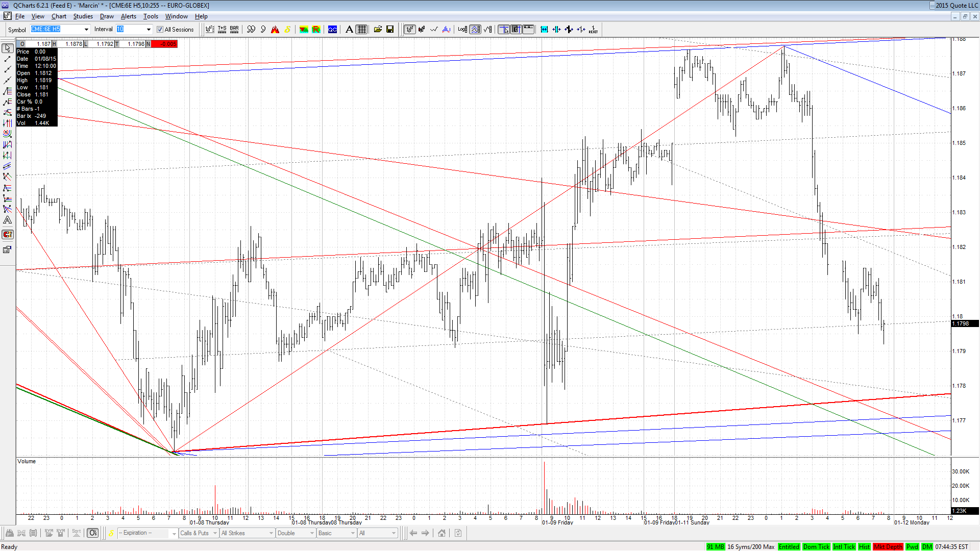Click the red net change value field

(x=164, y=44)
